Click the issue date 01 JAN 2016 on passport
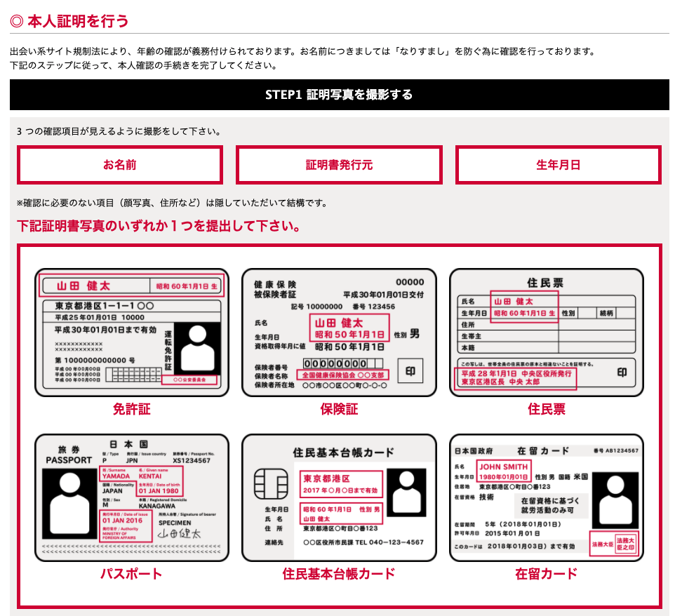Image resolution: width=675 pixels, height=616 pixels. click(x=122, y=521)
